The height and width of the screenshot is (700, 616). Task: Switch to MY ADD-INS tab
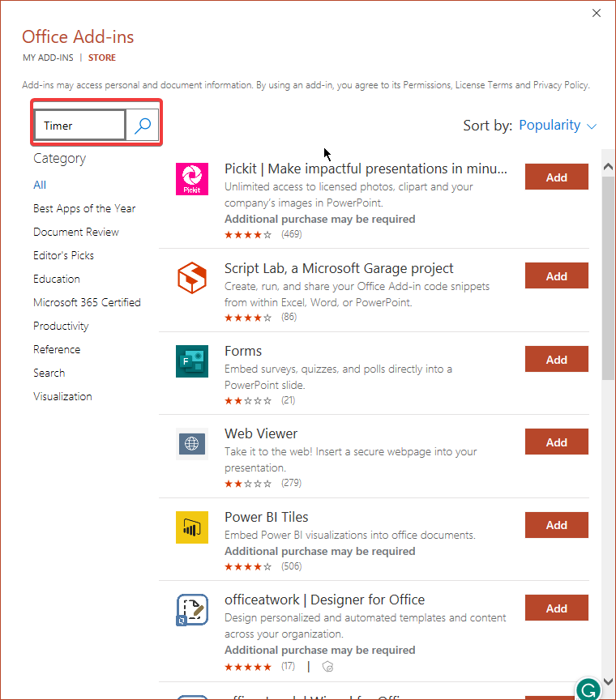point(48,58)
